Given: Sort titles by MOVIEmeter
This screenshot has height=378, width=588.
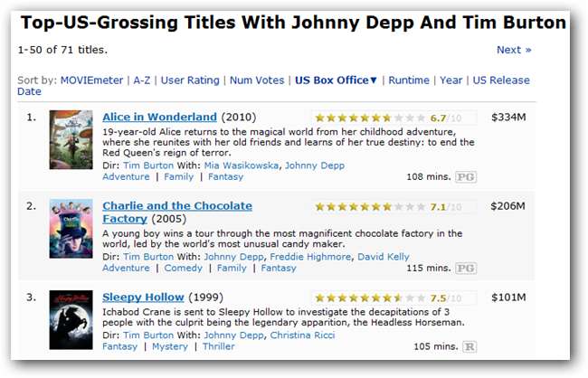Looking at the screenshot, I should [x=91, y=80].
